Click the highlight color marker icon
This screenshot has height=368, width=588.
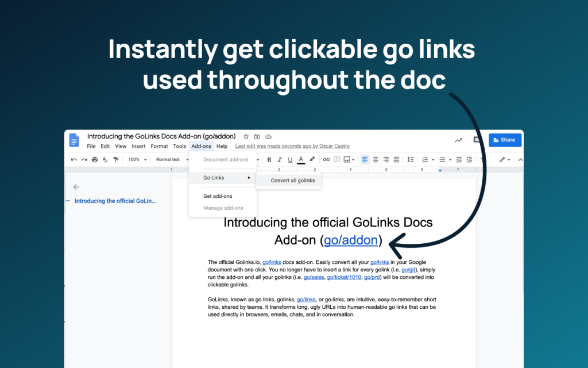click(x=312, y=160)
